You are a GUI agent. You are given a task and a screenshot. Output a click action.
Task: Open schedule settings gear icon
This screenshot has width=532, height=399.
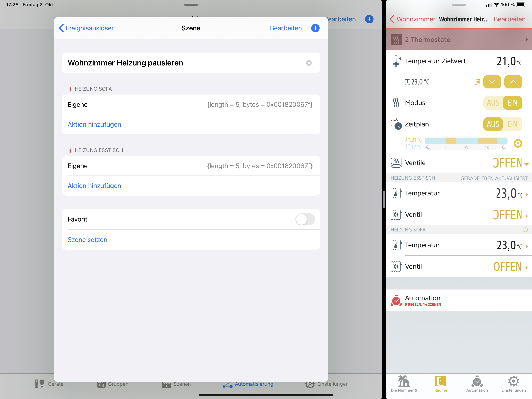point(518,143)
